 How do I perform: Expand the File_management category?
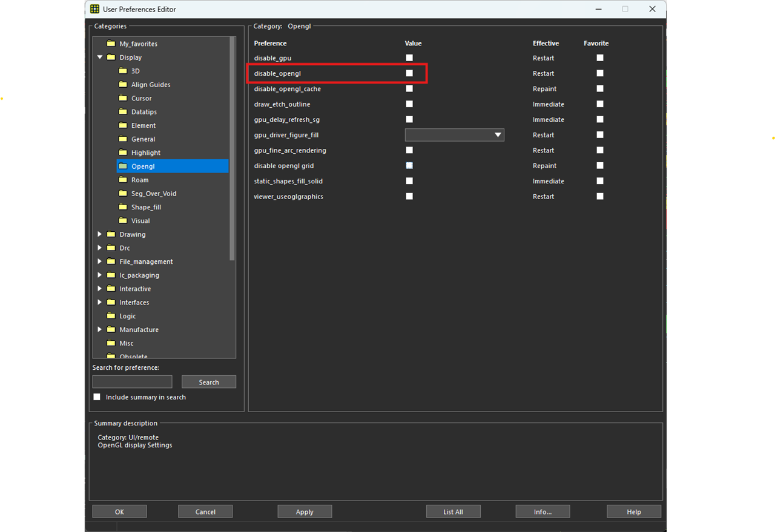(x=100, y=261)
